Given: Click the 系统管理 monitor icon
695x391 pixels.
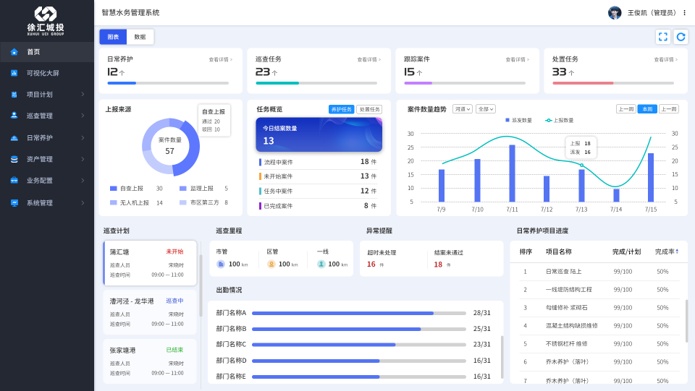Looking at the screenshot, I should [14, 203].
